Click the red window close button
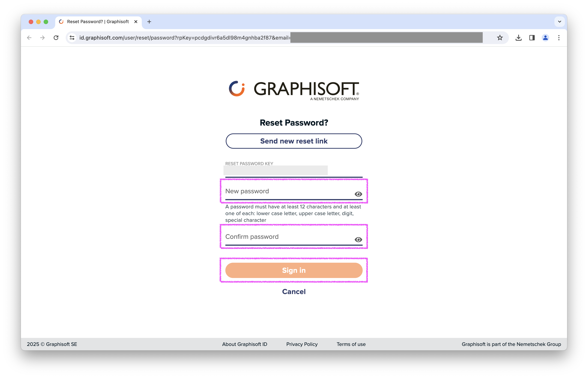The image size is (588, 378). click(31, 22)
